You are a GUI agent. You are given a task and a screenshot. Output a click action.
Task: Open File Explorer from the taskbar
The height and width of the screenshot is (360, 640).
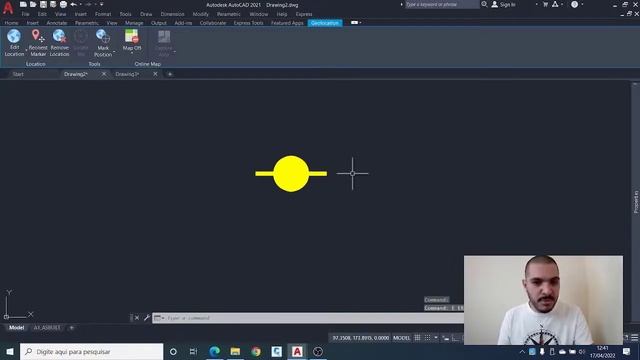[x=235, y=351]
